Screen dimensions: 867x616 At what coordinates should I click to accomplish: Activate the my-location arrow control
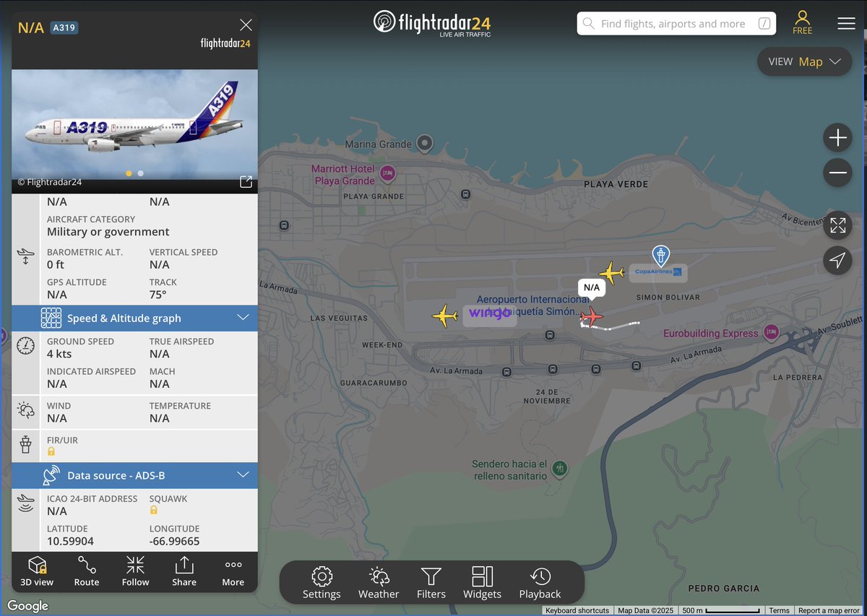tap(837, 261)
